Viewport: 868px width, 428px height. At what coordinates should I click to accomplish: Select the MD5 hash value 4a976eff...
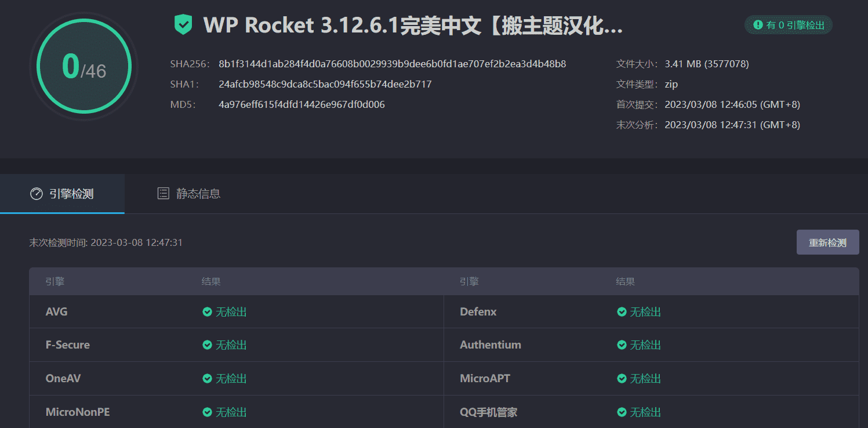(302, 104)
